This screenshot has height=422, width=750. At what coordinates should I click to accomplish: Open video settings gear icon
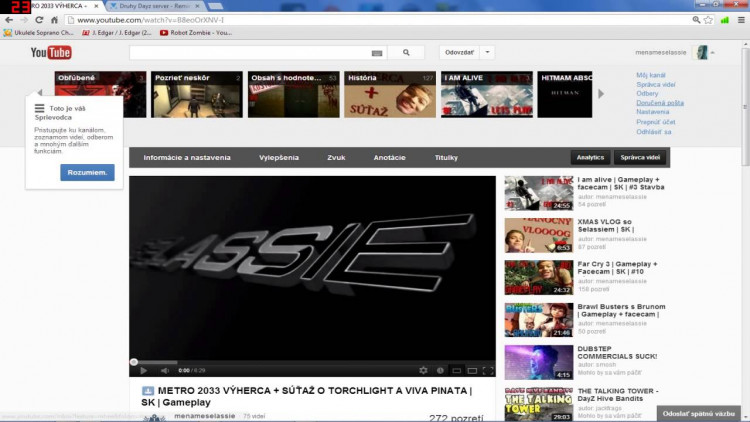point(423,370)
